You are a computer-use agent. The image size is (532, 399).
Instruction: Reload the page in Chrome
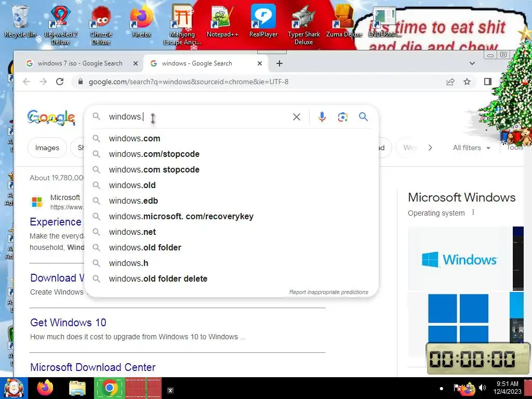tap(60, 82)
